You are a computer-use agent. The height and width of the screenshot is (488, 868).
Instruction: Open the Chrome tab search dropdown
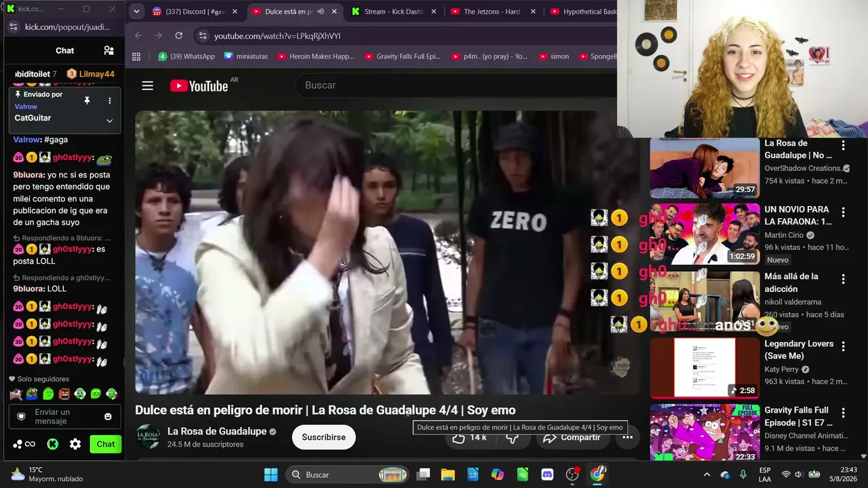(x=136, y=12)
